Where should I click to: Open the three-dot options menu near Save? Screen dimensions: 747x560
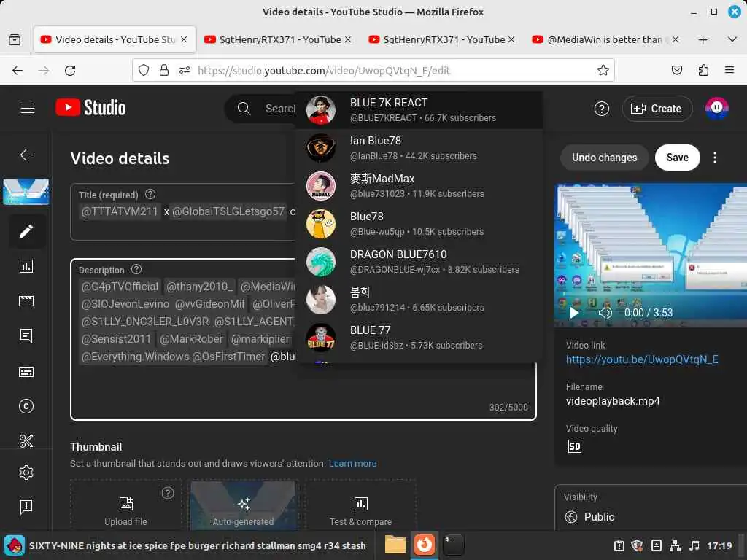tap(715, 157)
